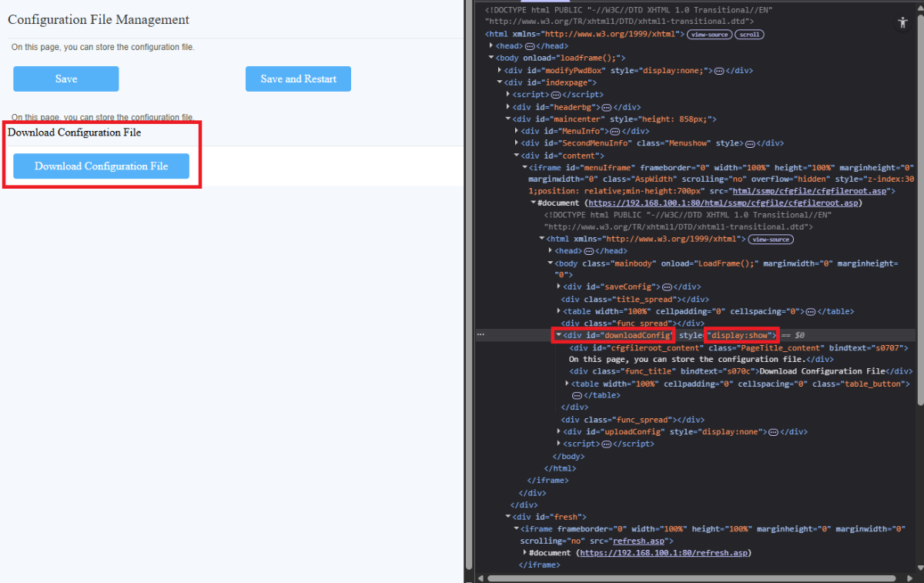The image size is (924, 583).
Task: Select the display:show style attribute value
Action: click(741, 336)
